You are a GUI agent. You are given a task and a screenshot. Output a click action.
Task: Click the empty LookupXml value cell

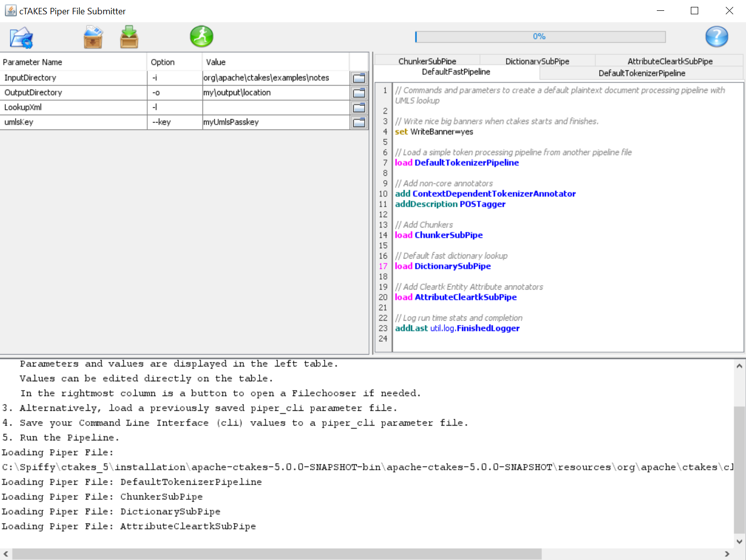[x=275, y=107]
